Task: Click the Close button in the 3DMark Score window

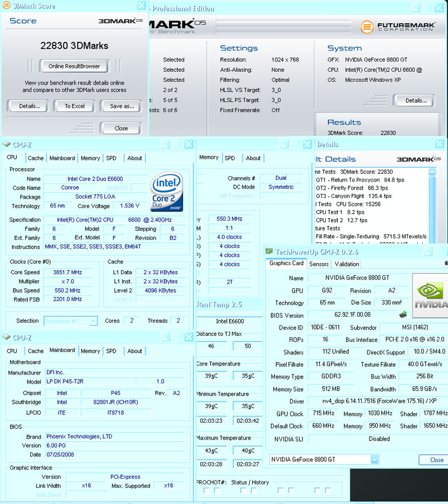Action: point(121,128)
